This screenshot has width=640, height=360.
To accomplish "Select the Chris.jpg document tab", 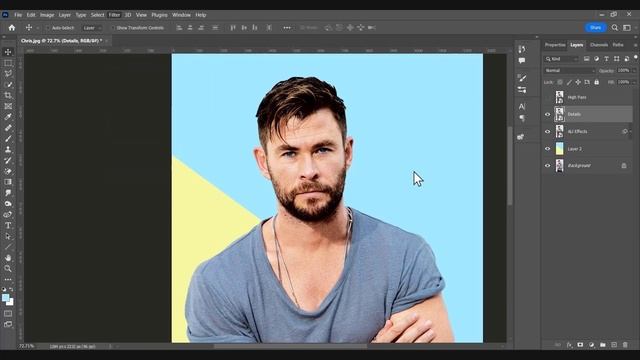I will (x=62, y=41).
